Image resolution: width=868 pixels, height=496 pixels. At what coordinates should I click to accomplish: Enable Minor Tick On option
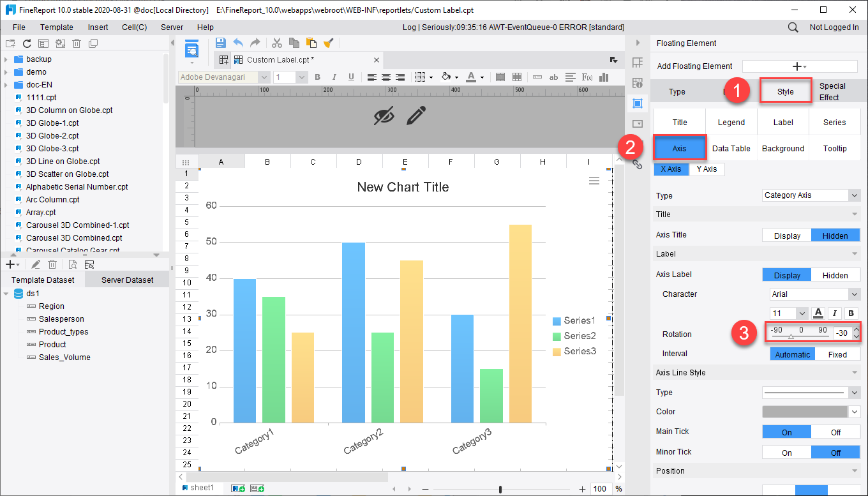tap(786, 452)
